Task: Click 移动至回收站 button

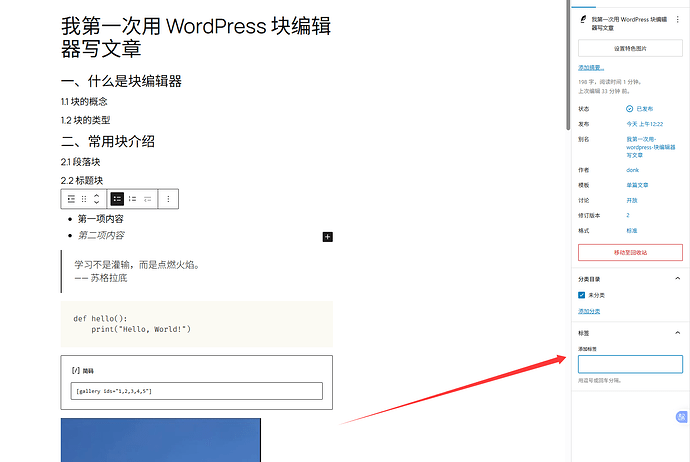Action: (x=630, y=253)
